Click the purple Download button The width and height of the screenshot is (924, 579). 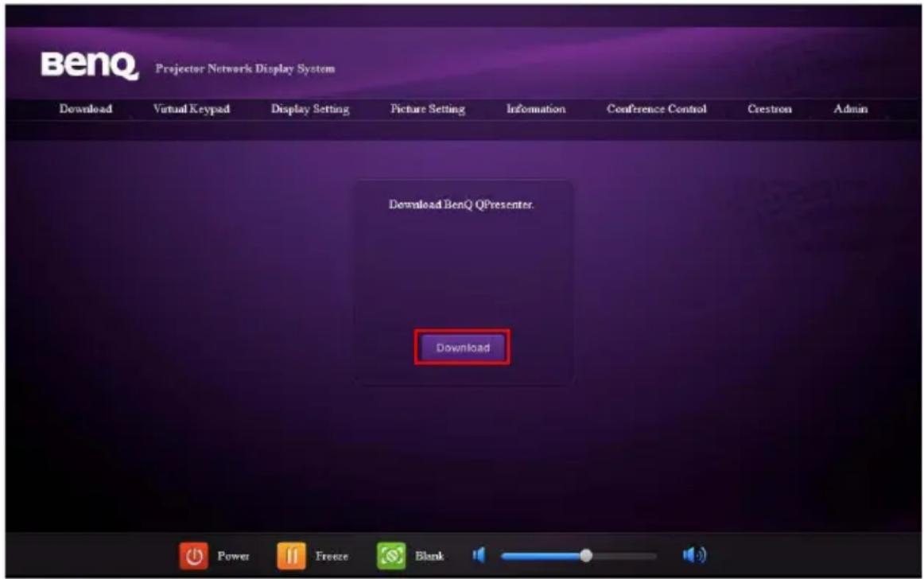point(463,348)
